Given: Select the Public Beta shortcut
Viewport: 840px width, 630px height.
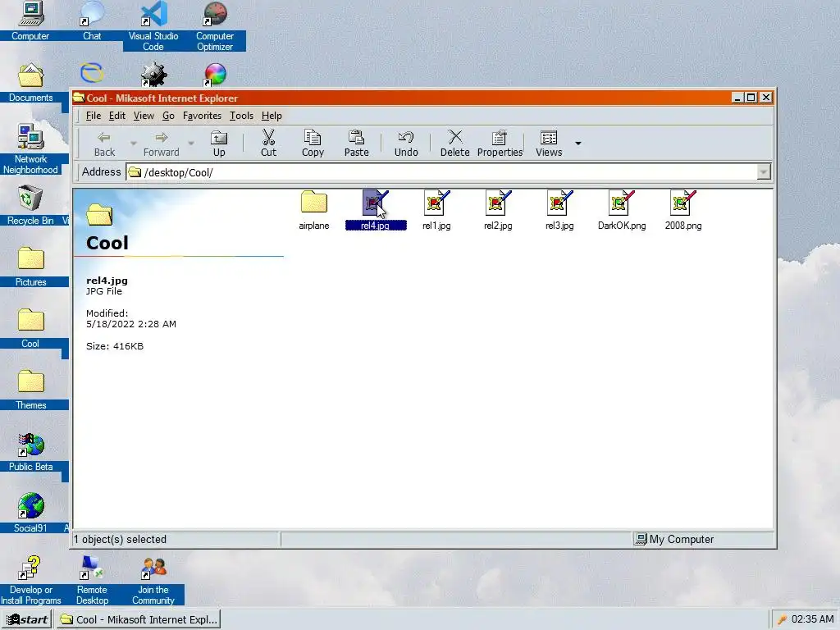Looking at the screenshot, I should click(x=30, y=452).
